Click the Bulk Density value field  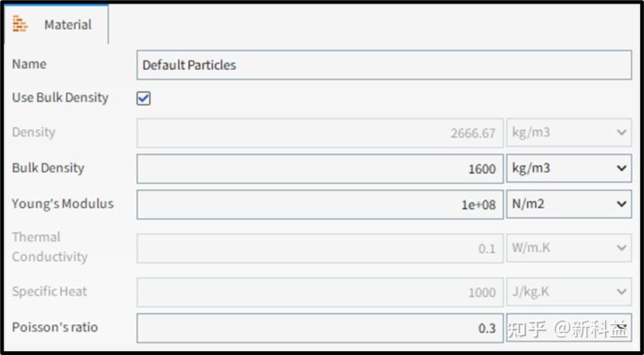tap(319, 169)
